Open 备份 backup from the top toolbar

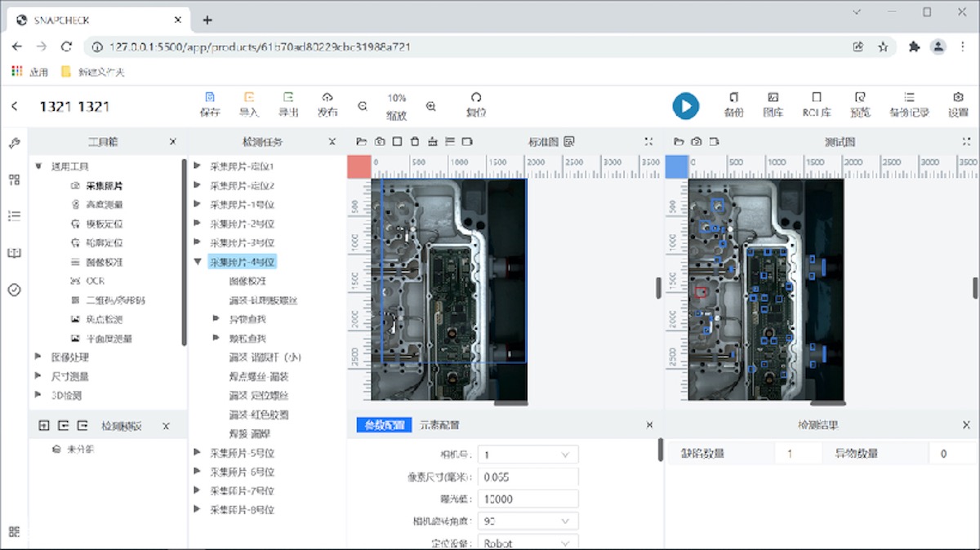point(733,97)
